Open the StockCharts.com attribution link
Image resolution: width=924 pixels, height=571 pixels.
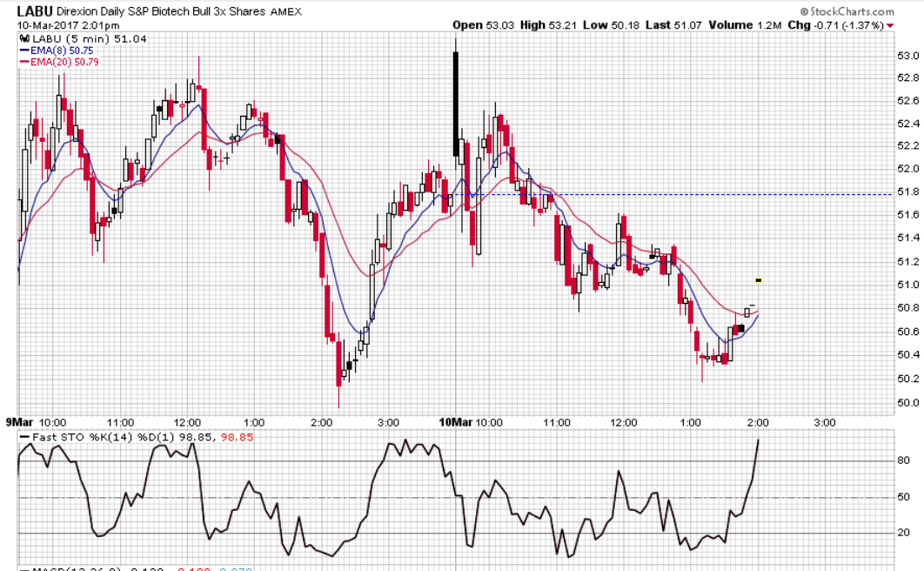[847, 11]
